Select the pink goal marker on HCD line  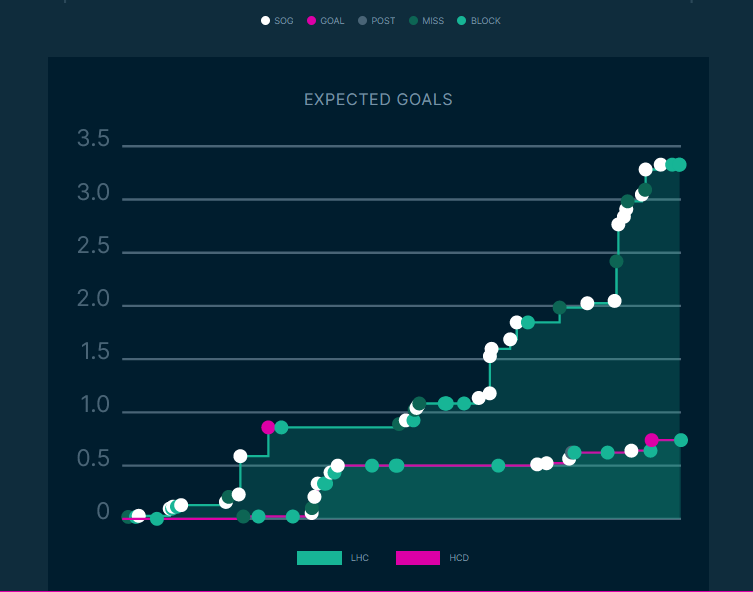click(x=652, y=440)
